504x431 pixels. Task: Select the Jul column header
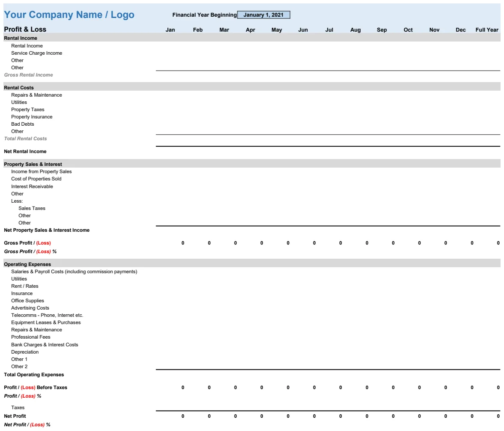(x=329, y=30)
